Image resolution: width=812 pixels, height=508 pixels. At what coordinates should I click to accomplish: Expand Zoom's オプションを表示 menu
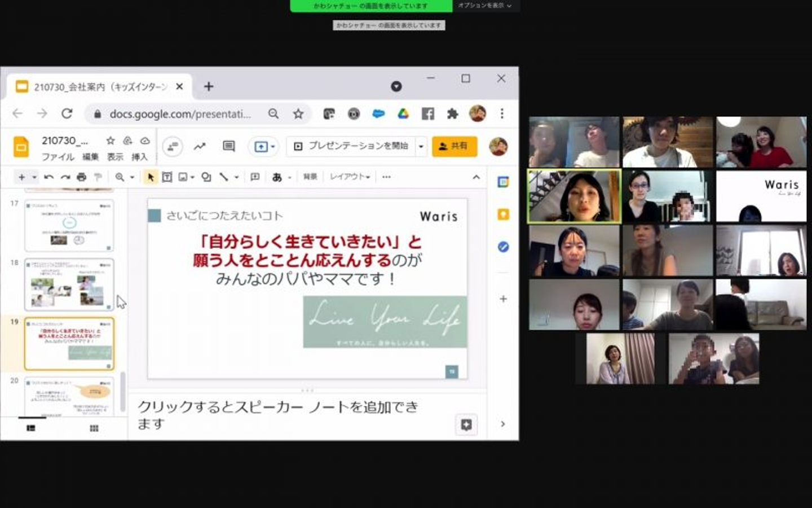(x=485, y=6)
